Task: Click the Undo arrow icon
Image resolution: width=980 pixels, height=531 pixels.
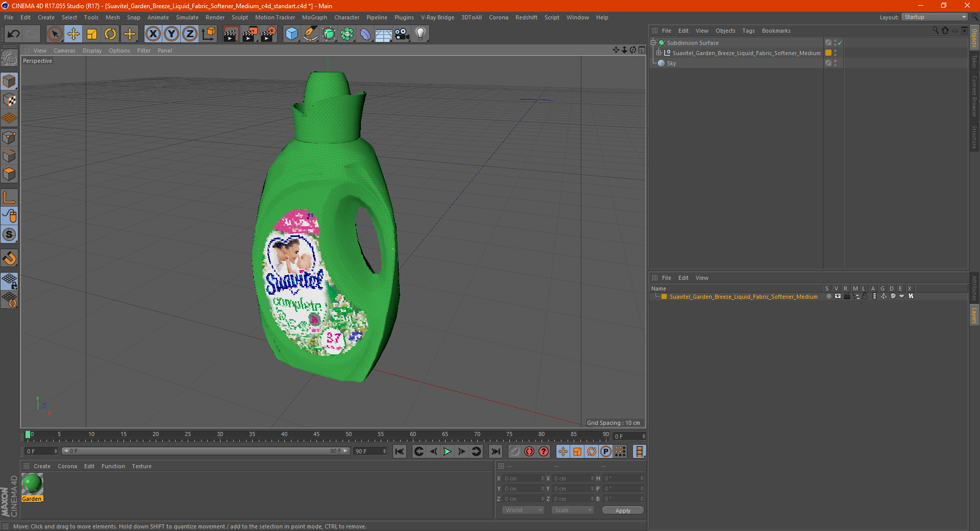Action: [14, 34]
